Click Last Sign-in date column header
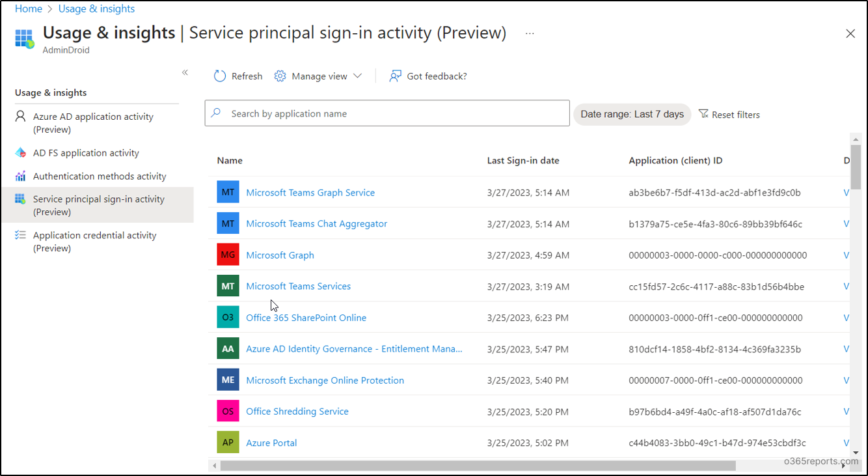The width and height of the screenshot is (868, 476). pyautogui.click(x=523, y=161)
